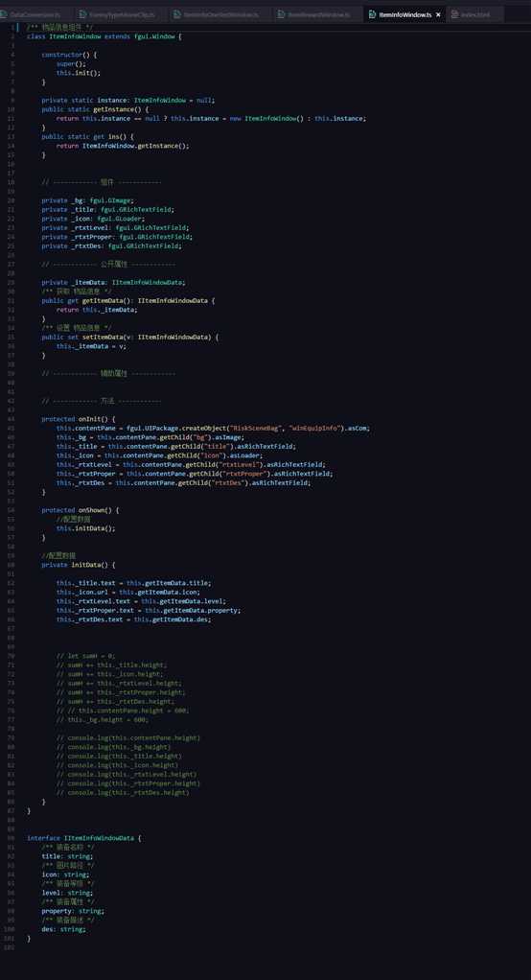Click 'console.log(this.contentPane.height)' comment line
The width and height of the screenshot is (531, 980).
pos(128,737)
